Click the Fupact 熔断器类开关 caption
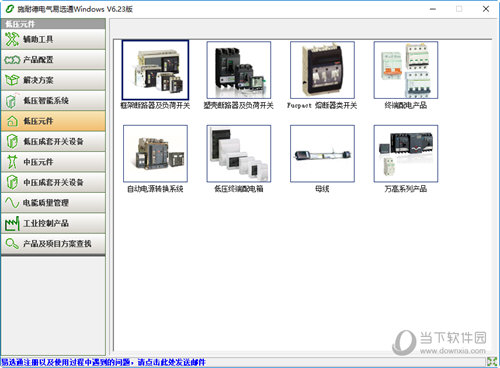This screenshot has height=368, width=500. pyautogui.click(x=322, y=106)
